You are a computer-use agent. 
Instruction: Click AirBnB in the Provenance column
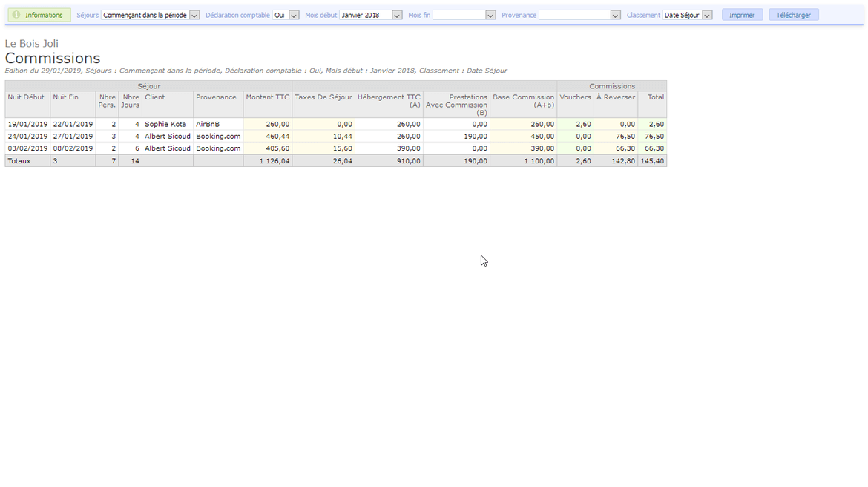(x=208, y=125)
